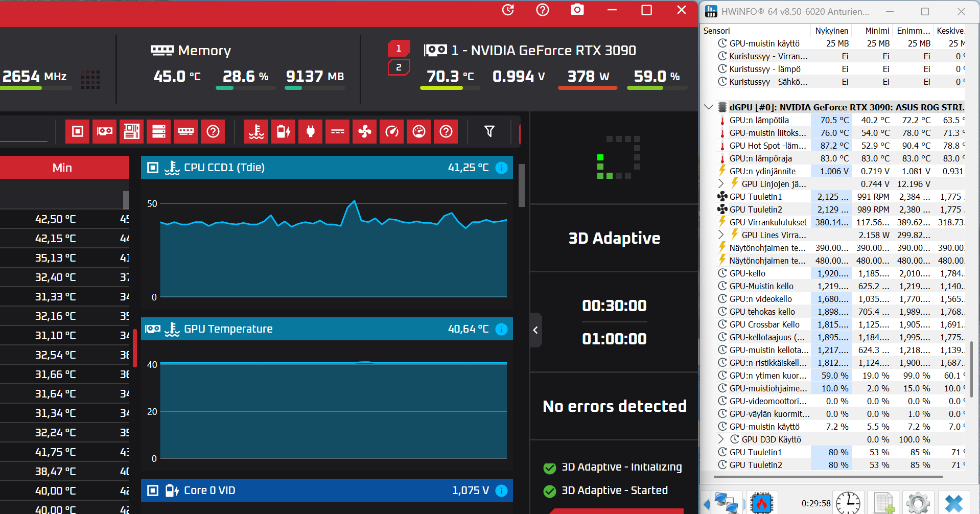Image resolution: width=980 pixels, height=514 pixels.
Task: Take a screenshot with the camera icon
Action: [x=577, y=10]
